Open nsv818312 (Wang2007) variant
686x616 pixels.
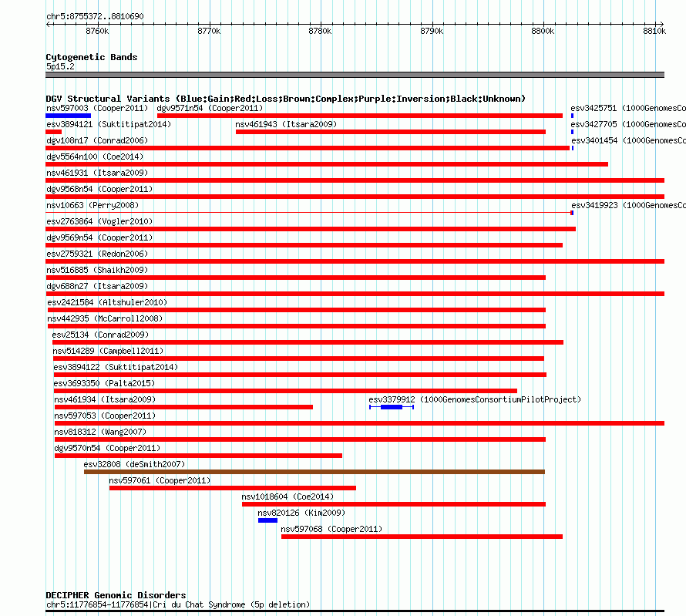click(100, 432)
